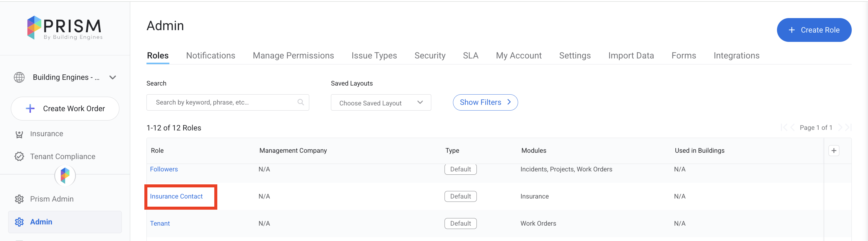Viewport: 868px width, 241px height.
Task: Click the plus icon to add table column
Action: pyautogui.click(x=834, y=150)
